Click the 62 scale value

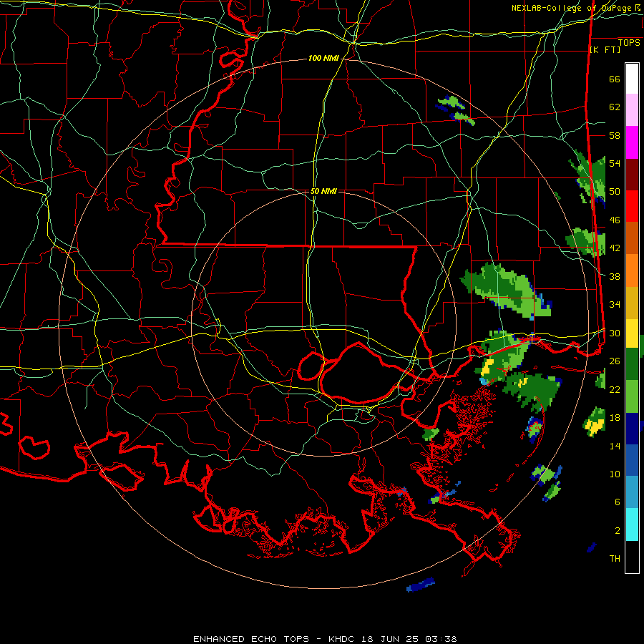pos(615,107)
